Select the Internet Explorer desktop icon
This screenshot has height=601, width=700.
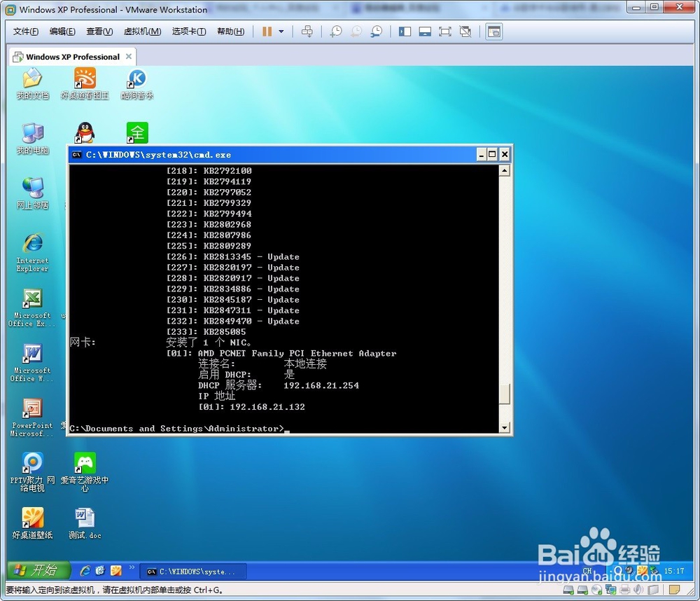[33, 252]
